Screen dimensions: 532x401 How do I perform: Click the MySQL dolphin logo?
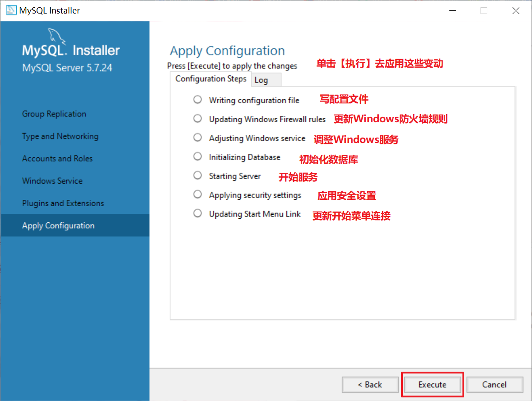point(56,36)
